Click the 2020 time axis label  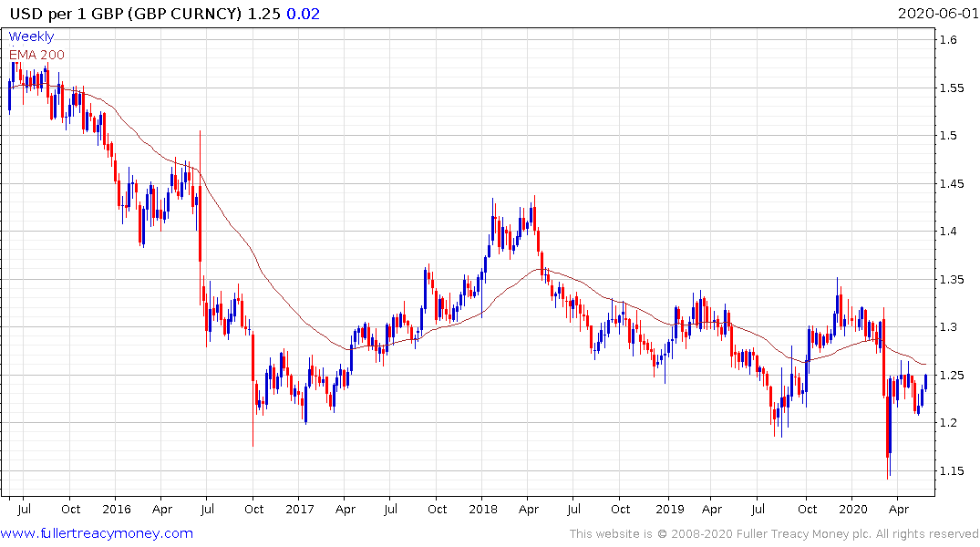(853, 509)
